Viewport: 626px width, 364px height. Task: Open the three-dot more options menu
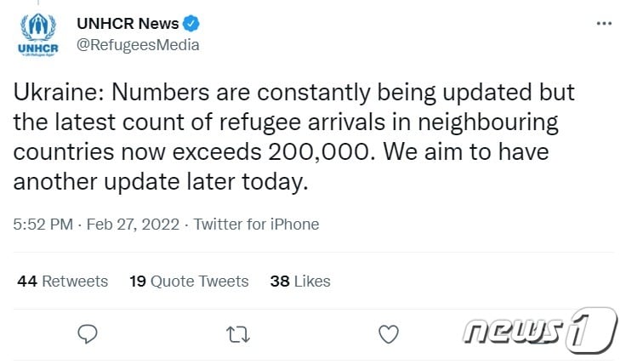pyautogui.click(x=604, y=24)
